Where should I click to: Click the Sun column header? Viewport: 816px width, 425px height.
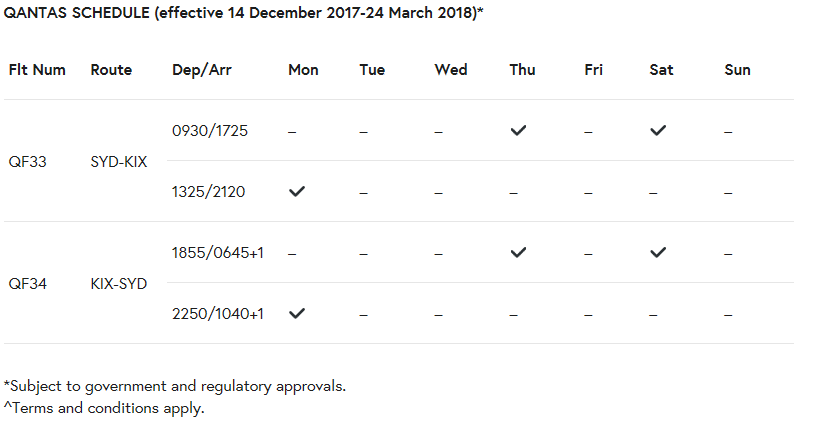click(x=737, y=70)
